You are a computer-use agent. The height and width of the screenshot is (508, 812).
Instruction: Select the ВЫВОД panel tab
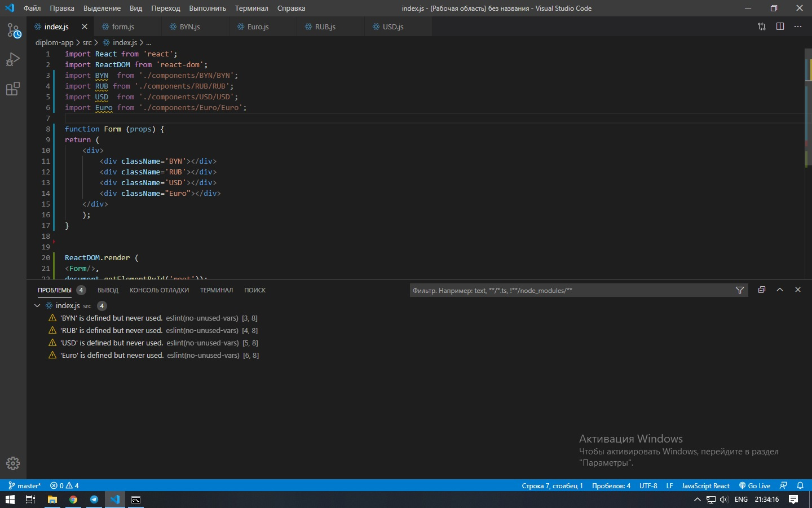click(108, 290)
